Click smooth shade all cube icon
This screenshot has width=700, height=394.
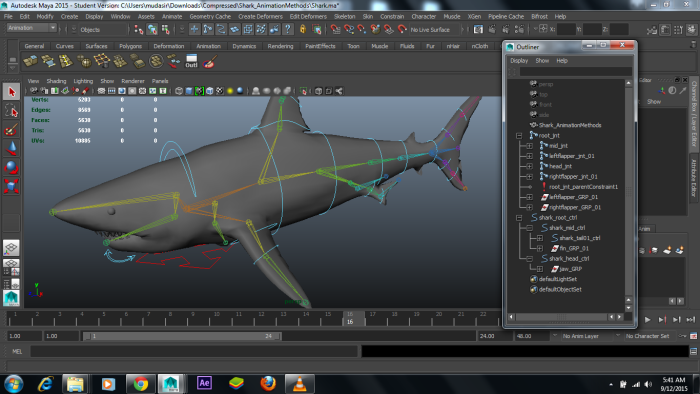(189, 91)
